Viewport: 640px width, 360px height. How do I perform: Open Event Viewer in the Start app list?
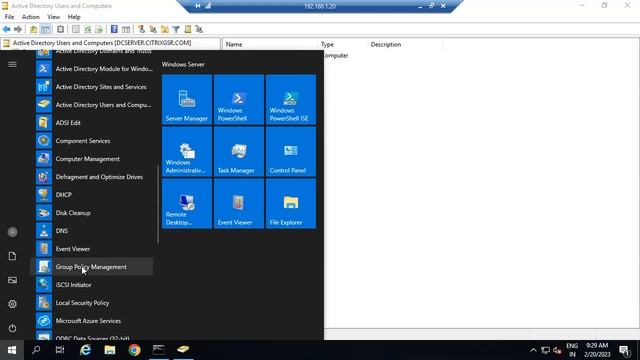point(92,248)
